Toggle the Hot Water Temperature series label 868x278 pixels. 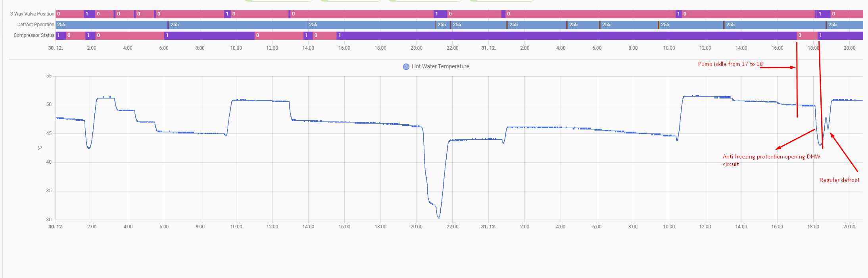click(440, 67)
